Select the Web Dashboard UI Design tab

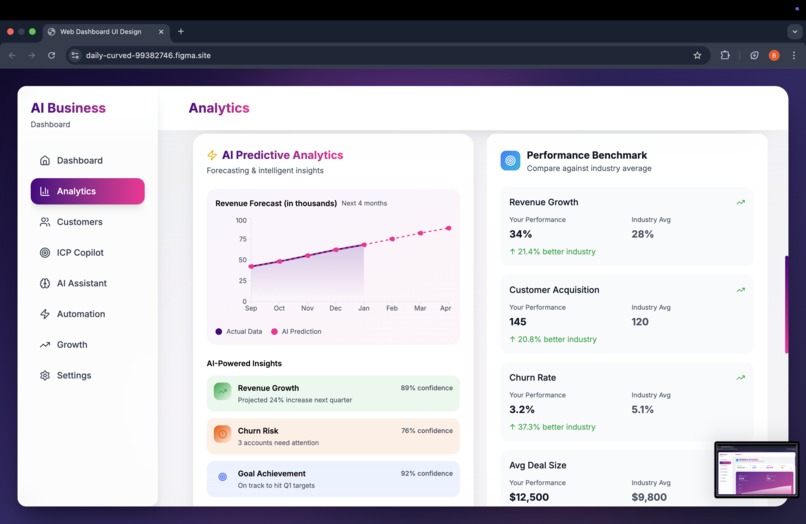105,31
